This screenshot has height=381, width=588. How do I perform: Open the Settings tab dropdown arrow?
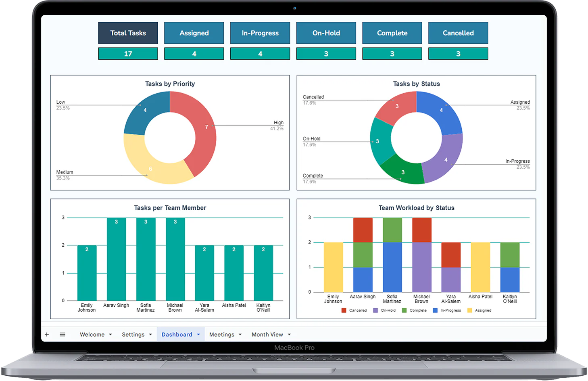click(150, 335)
